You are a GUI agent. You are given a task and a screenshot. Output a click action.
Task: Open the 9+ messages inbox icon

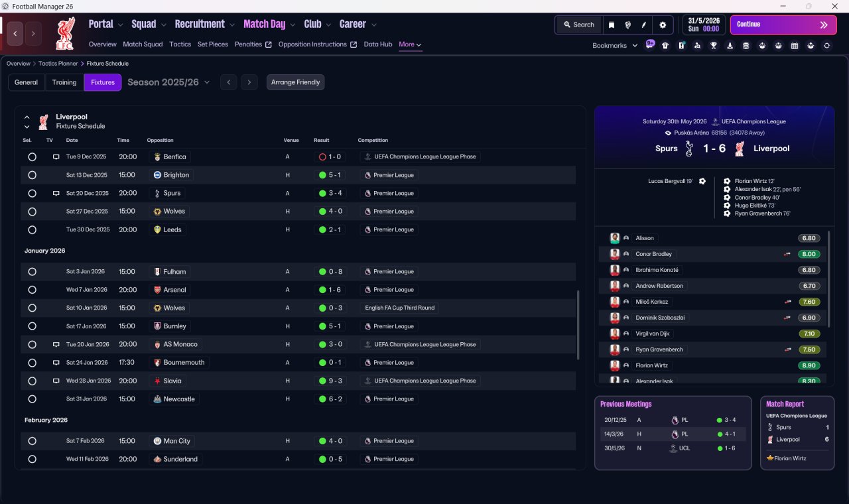(650, 44)
